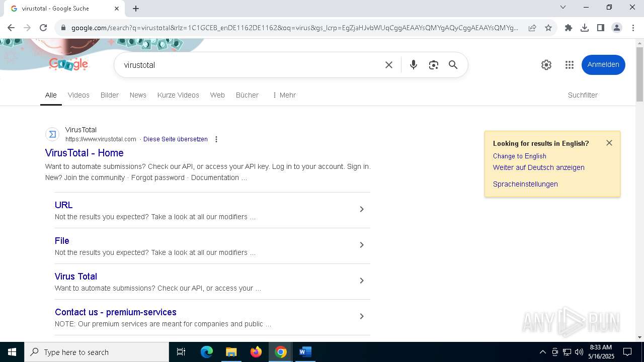Select the Alle results tab
This screenshot has height=362, width=644.
(51, 95)
